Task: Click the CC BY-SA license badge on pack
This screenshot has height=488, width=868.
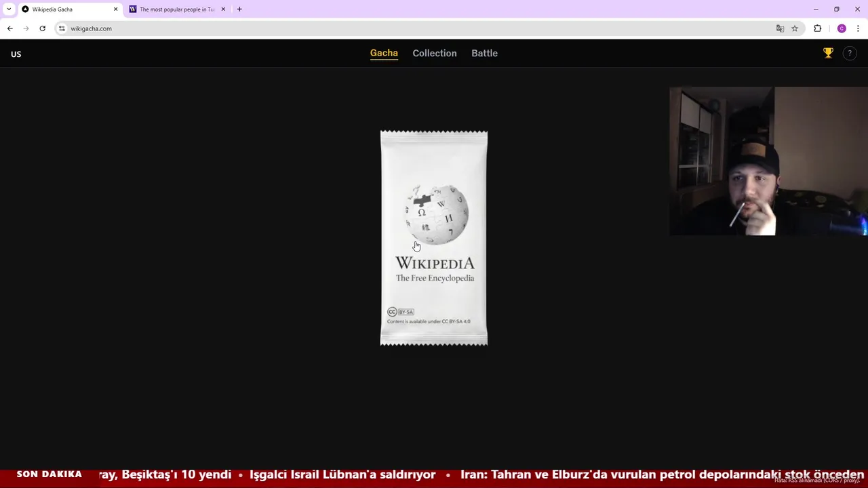Action: (x=400, y=312)
